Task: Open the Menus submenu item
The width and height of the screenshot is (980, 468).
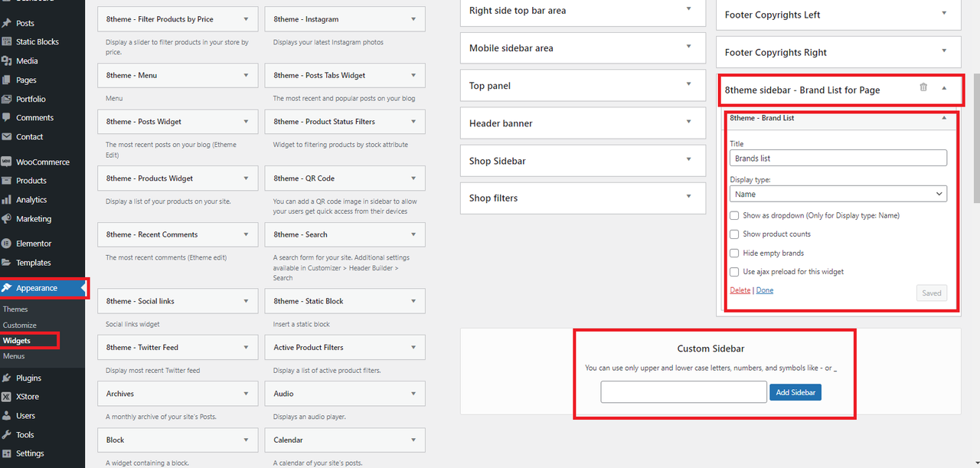Action: click(x=14, y=356)
